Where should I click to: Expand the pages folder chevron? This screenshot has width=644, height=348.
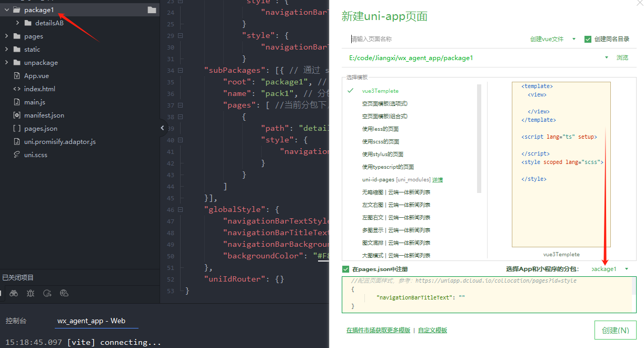click(7, 36)
